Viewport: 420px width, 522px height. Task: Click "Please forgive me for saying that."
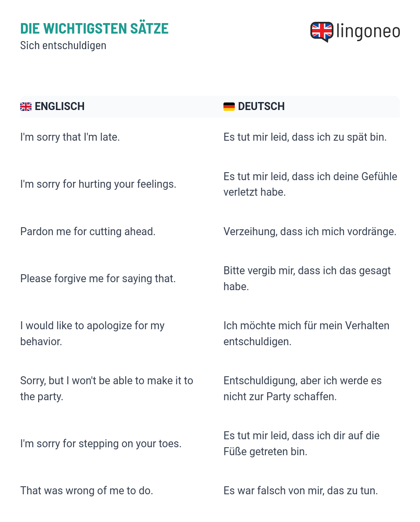click(x=98, y=278)
